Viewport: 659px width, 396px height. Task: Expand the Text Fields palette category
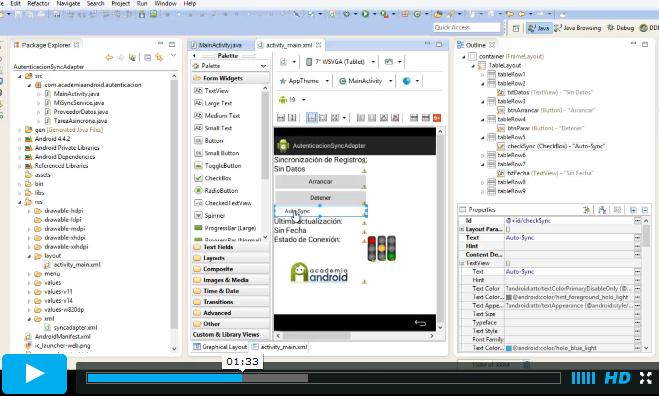[230, 247]
